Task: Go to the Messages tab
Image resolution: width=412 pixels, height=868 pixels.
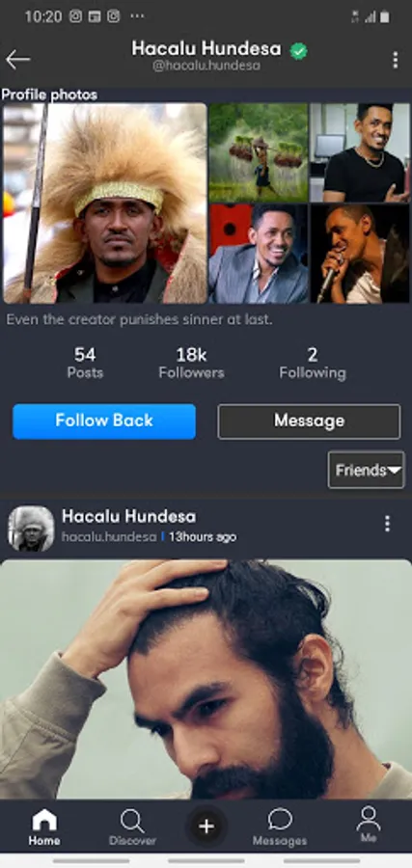Action: [280, 827]
